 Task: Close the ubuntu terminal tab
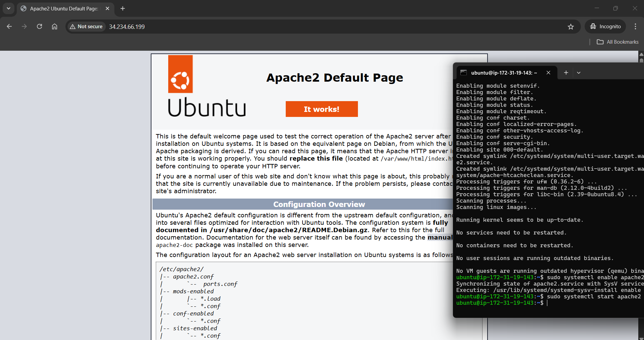pyautogui.click(x=548, y=73)
